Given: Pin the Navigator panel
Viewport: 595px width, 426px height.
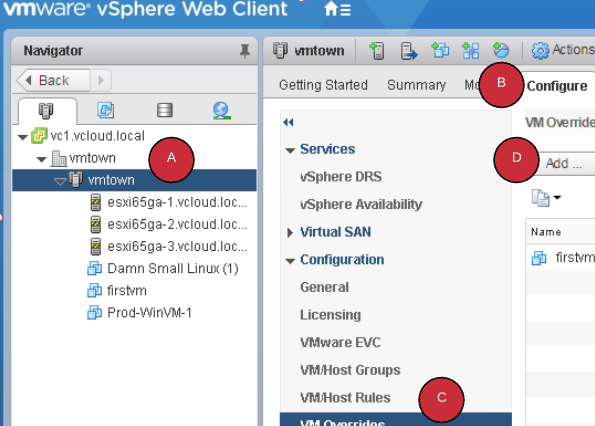Looking at the screenshot, I should point(245,51).
